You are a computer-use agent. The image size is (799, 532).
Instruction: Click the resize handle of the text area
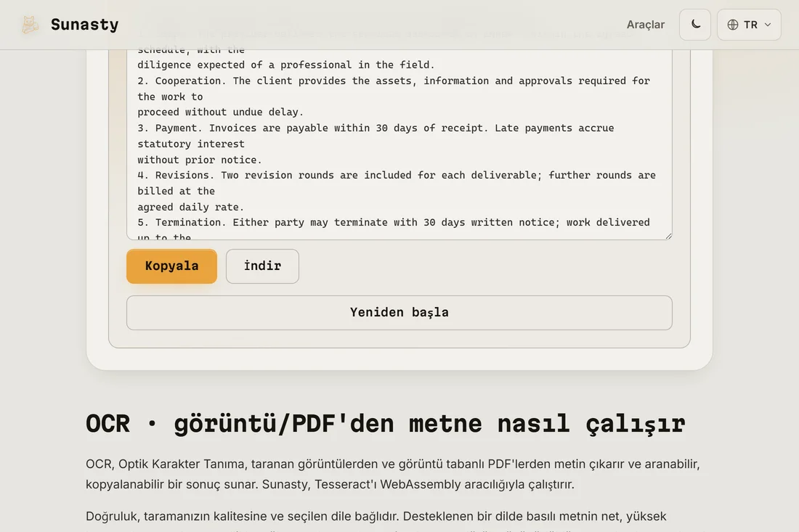point(668,236)
